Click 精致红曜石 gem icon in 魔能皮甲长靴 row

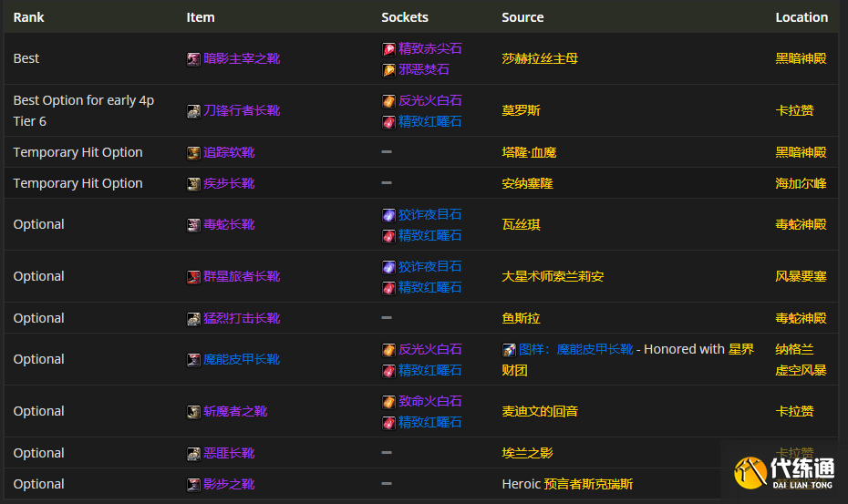[388, 371]
